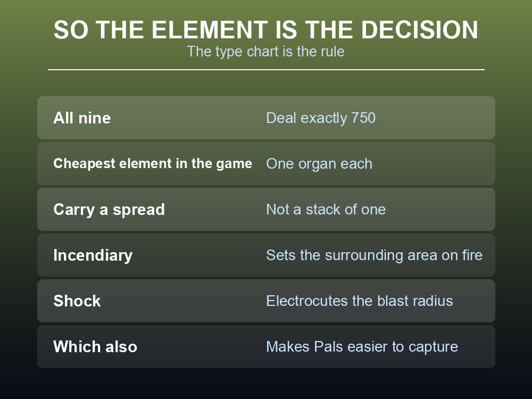The height and width of the screenshot is (399, 532).
Task: Select 'Makes Pals easier to capture' text
Action: [x=362, y=347]
